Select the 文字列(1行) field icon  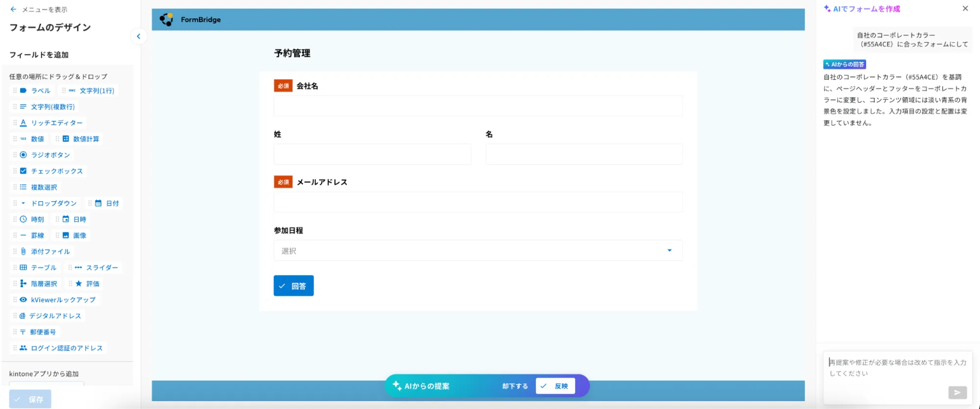coord(72,91)
